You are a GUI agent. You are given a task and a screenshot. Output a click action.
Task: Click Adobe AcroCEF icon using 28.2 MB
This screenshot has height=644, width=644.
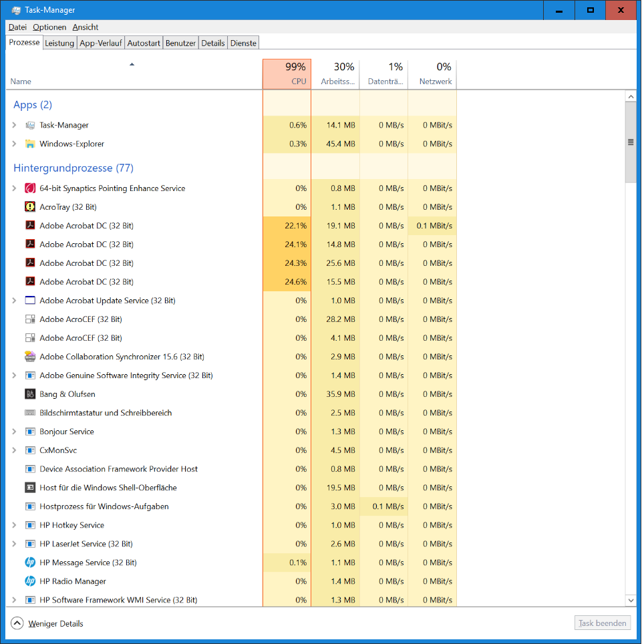(30, 319)
